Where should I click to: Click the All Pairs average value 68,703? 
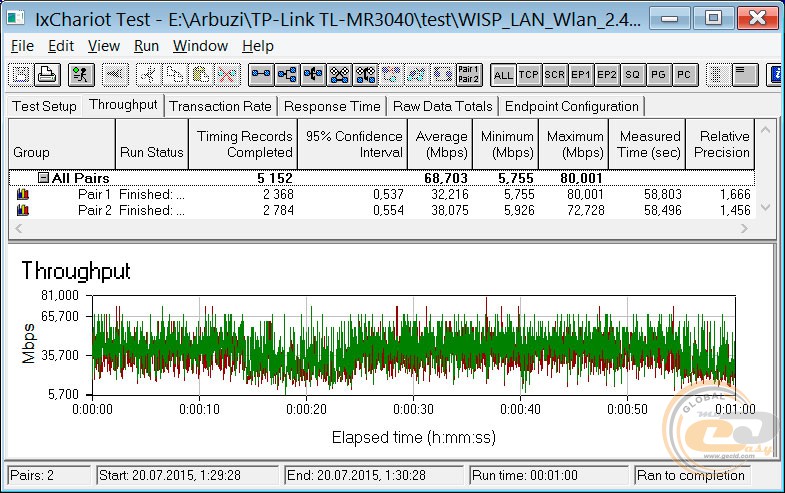446,178
